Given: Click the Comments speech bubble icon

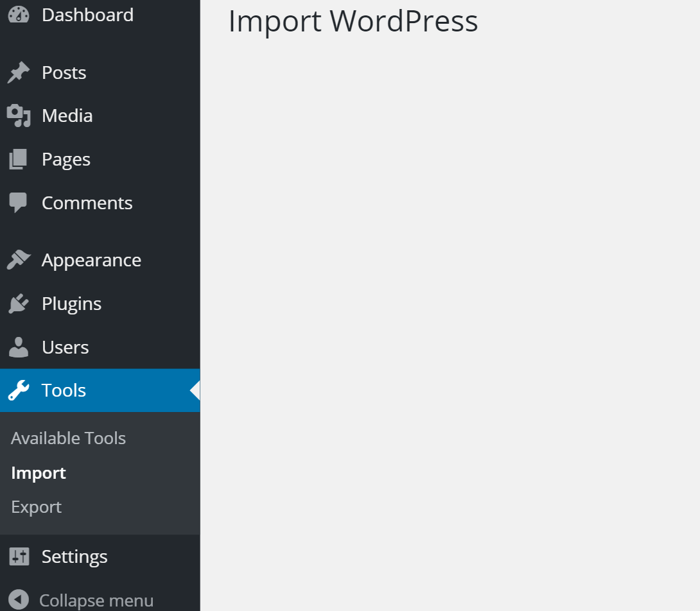Looking at the screenshot, I should (17, 202).
